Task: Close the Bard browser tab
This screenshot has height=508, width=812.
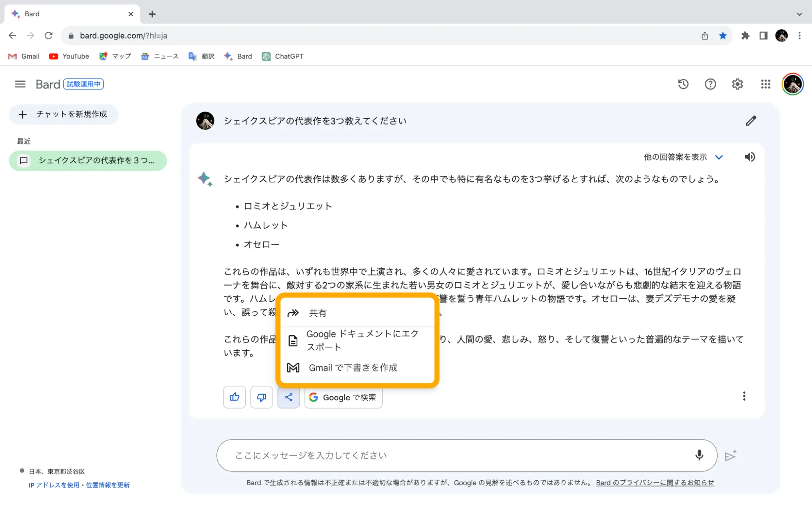Action: (131, 14)
